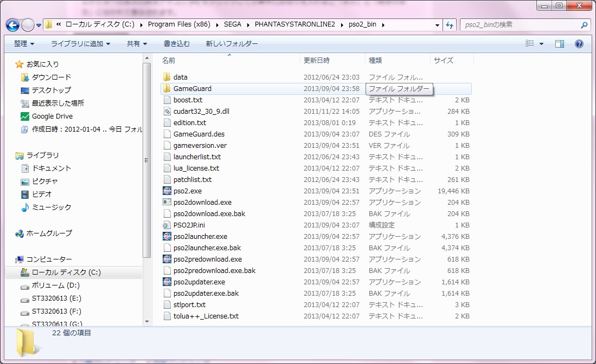Open the address bar history dropdown arrow
The width and height of the screenshot is (596, 364).
(x=437, y=25)
